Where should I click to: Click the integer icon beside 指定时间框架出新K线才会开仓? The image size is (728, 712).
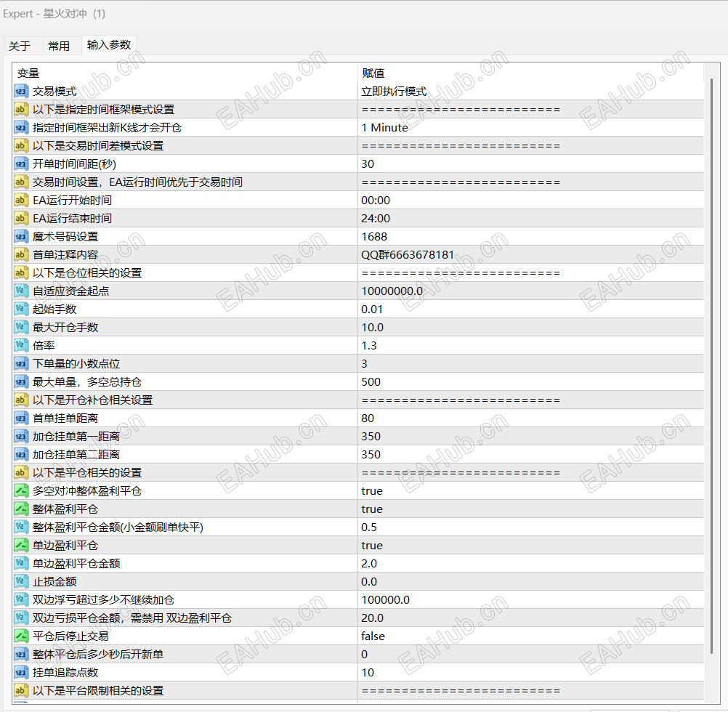(21, 128)
